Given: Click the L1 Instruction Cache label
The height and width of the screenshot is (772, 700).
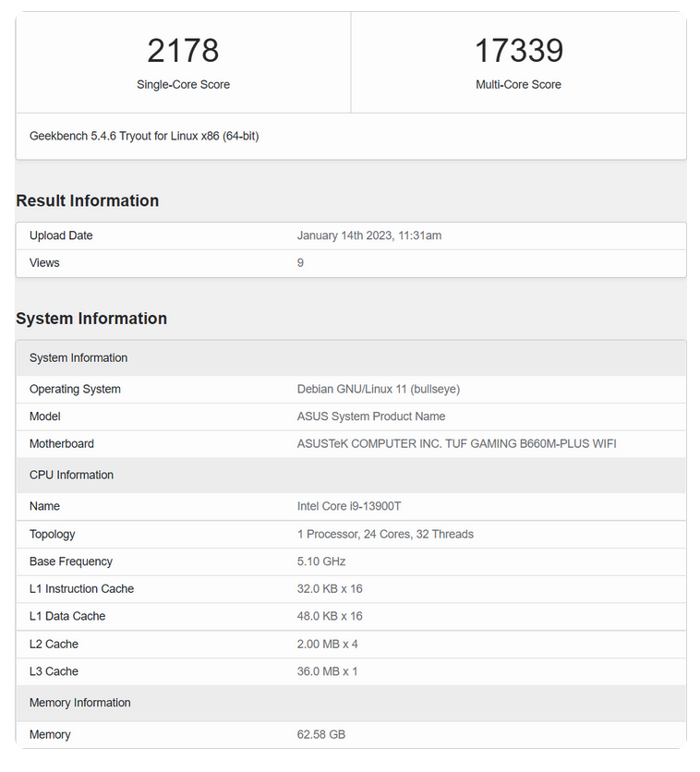Looking at the screenshot, I should (x=81, y=589).
